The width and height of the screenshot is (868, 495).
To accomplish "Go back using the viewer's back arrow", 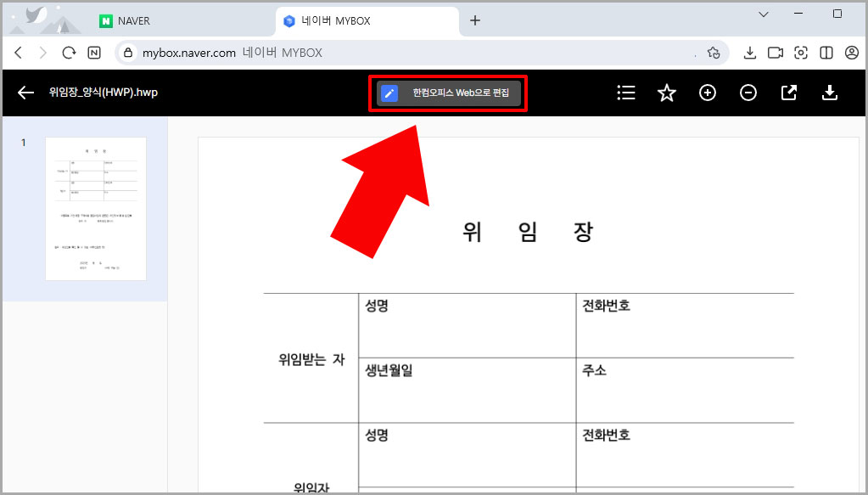I will click(25, 93).
